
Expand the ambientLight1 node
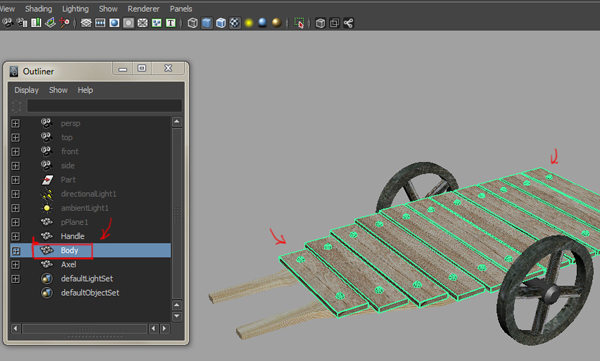click(x=15, y=208)
